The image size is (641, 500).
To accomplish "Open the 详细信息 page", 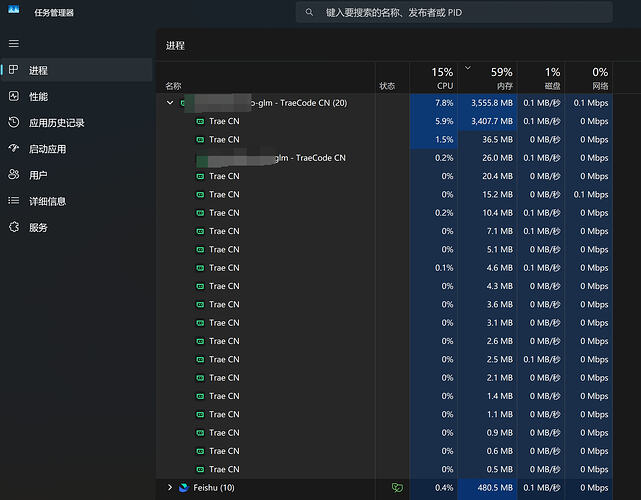I will click(x=76, y=201).
